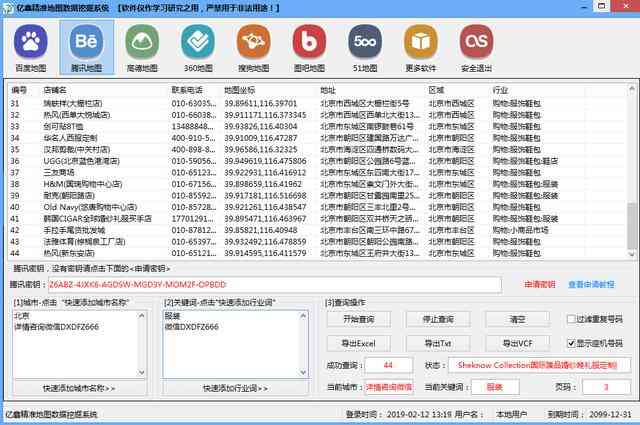Toggle the 显示座机号码 checkbox
Image resolution: width=640 pixels, height=425 pixels.
[570, 343]
